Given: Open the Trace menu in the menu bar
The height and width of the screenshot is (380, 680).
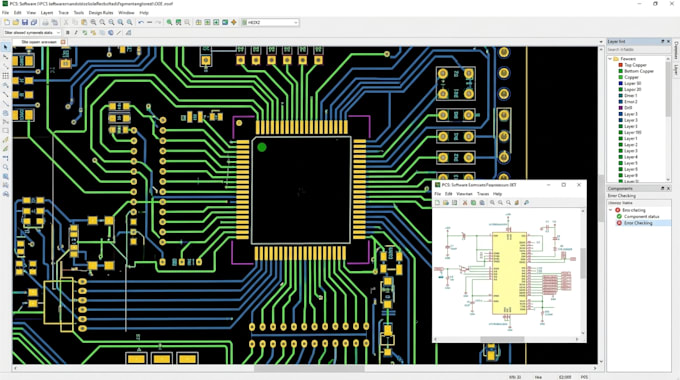Looking at the screenshot, I should [x=63, y=13].
